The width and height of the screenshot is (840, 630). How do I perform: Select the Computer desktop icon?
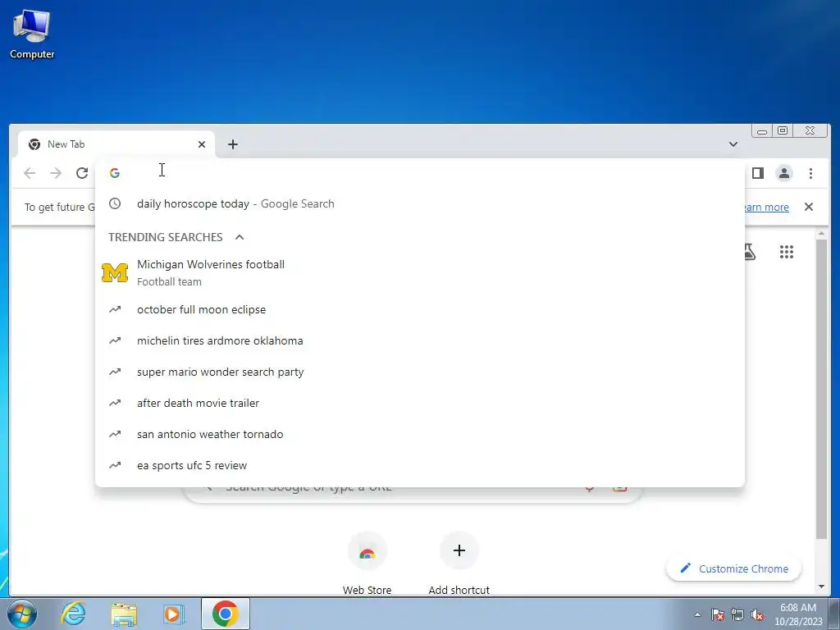(x=32, y=34)
